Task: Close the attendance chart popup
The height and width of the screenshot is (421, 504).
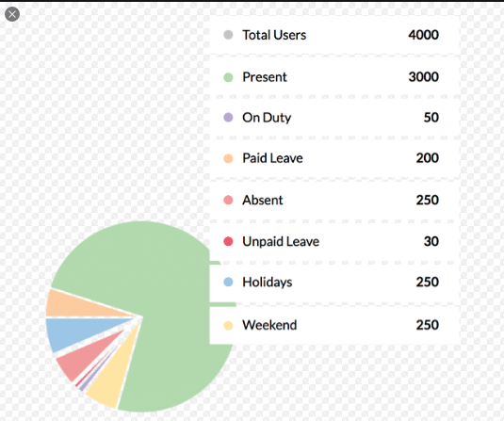Action: tap(12, 14)
